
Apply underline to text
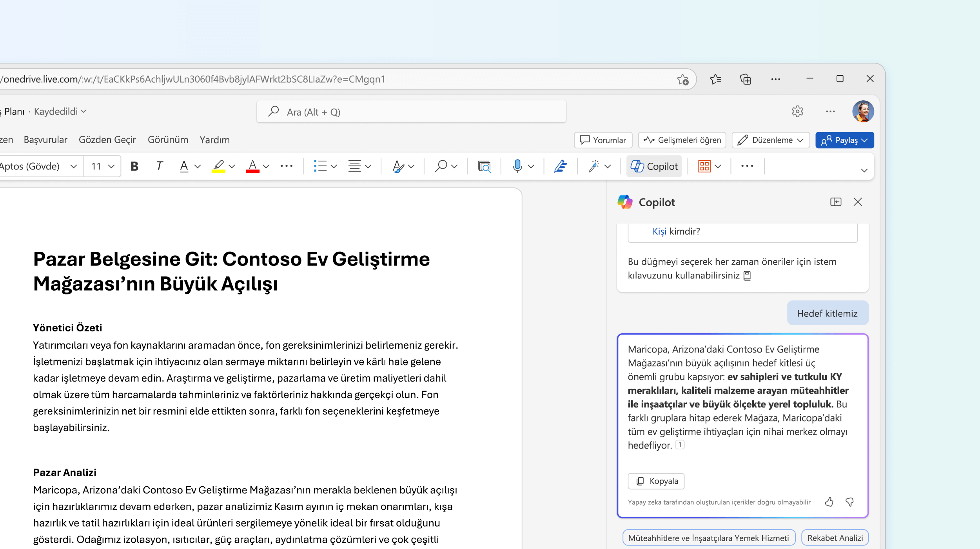point(184,166)
